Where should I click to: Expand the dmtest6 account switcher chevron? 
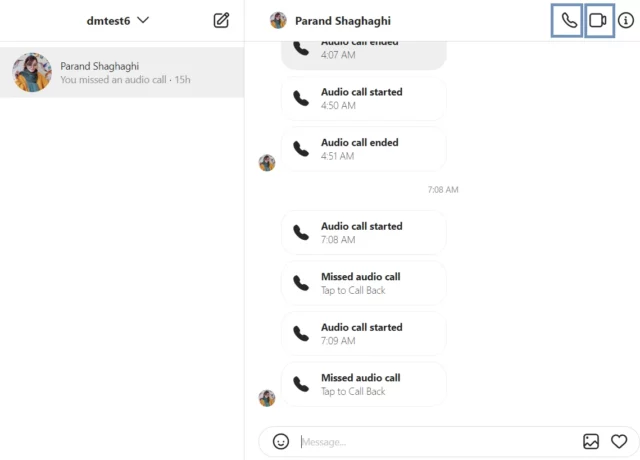[143, 20]
